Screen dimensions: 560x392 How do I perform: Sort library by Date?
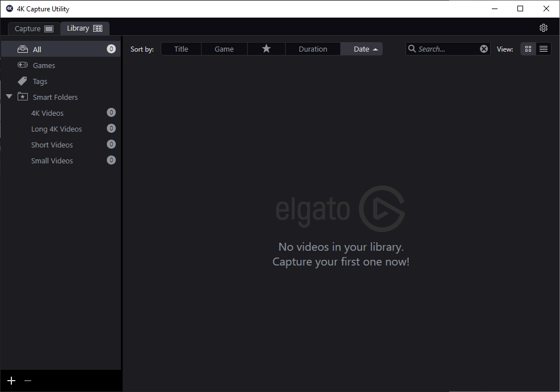tap(361, 49)
